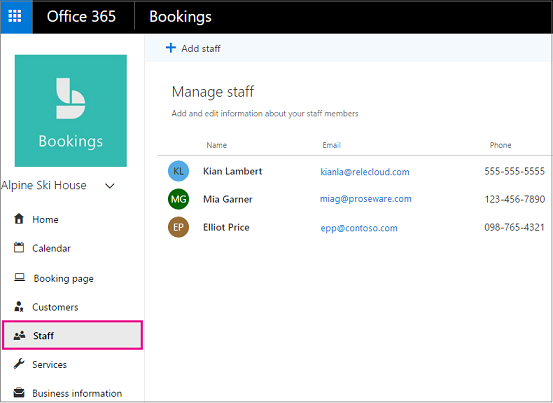Viewport: 553px width, 403px height.
Task: Click the Calendar icon in sidebar
Action: coord(19,248)
